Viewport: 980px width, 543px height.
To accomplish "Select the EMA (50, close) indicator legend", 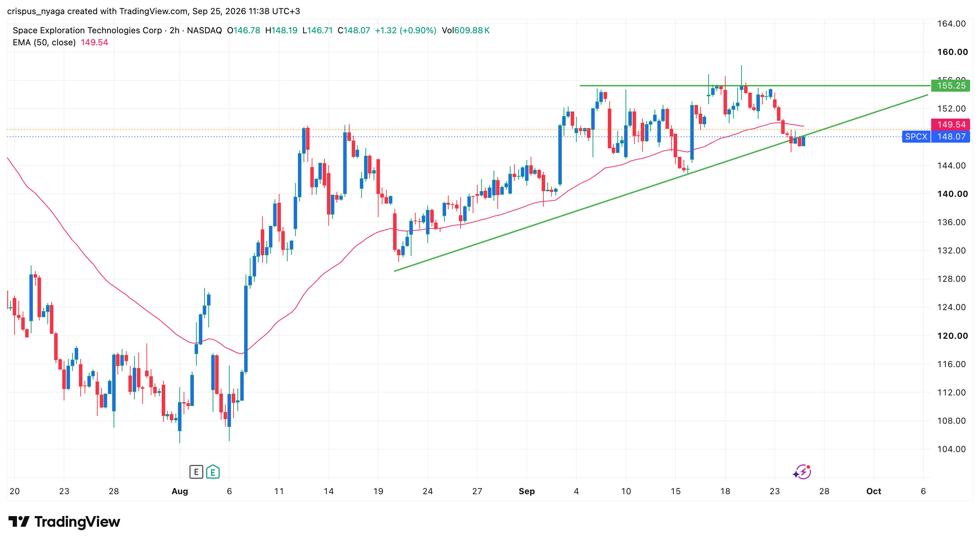I will click(44, 42).
